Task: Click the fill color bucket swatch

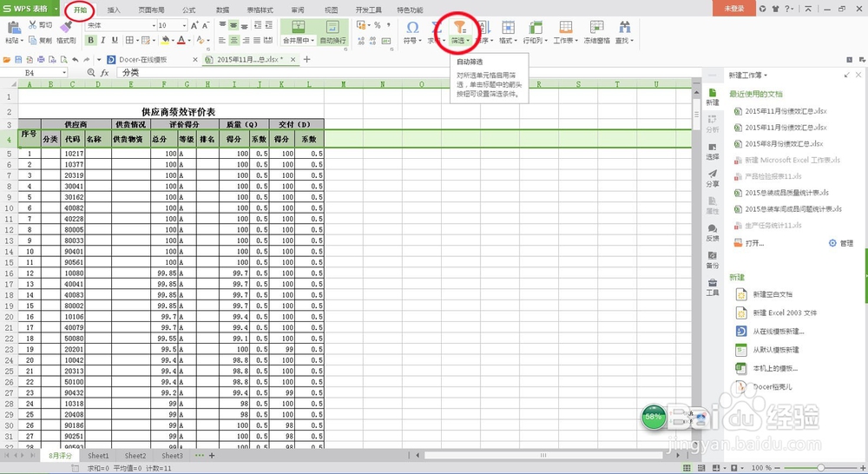Action: tap(165, 40)
